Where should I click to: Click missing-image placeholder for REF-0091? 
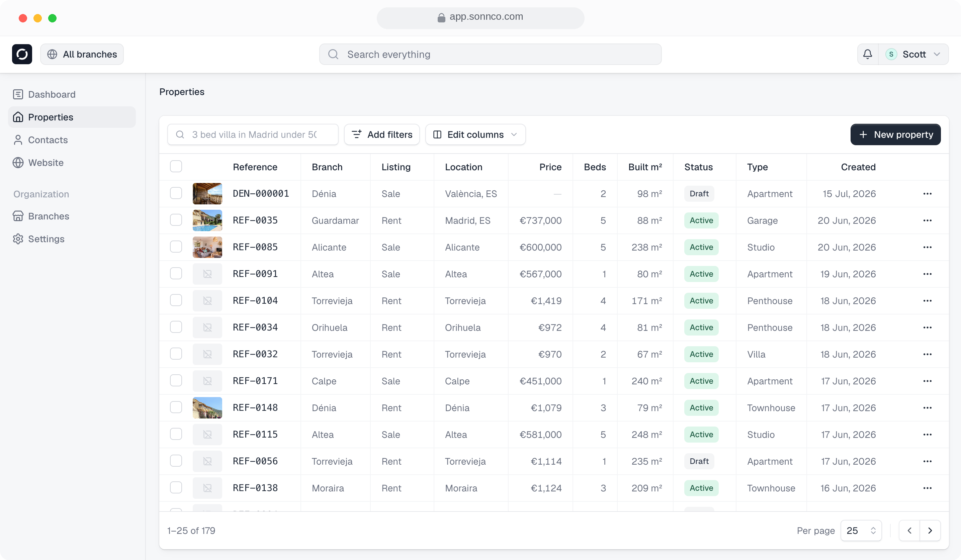tap(207, 274)
